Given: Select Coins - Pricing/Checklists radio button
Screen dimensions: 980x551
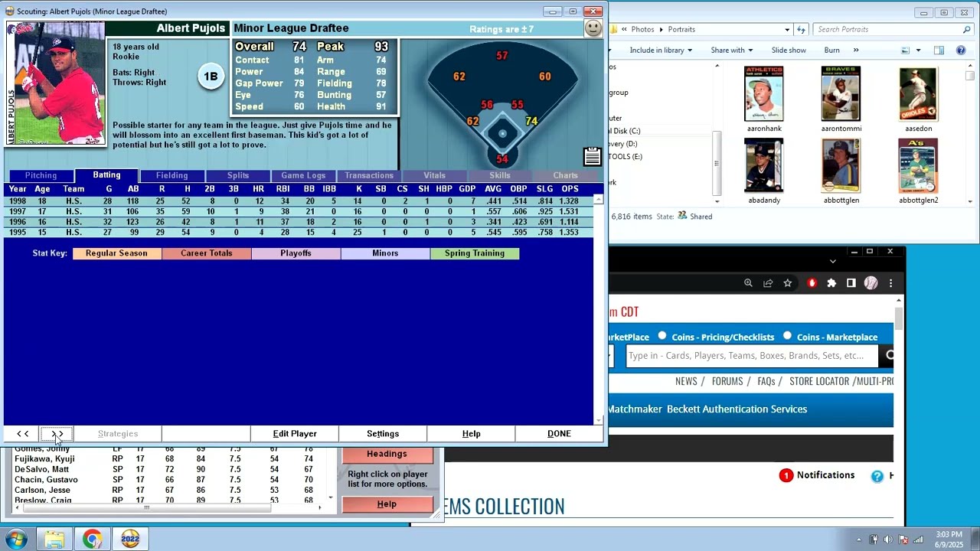Looking at the screenshot, I should (x=662, y=337).
